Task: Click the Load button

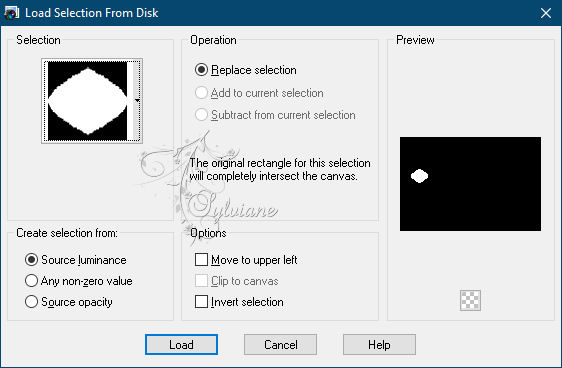Action: [181, 345]
